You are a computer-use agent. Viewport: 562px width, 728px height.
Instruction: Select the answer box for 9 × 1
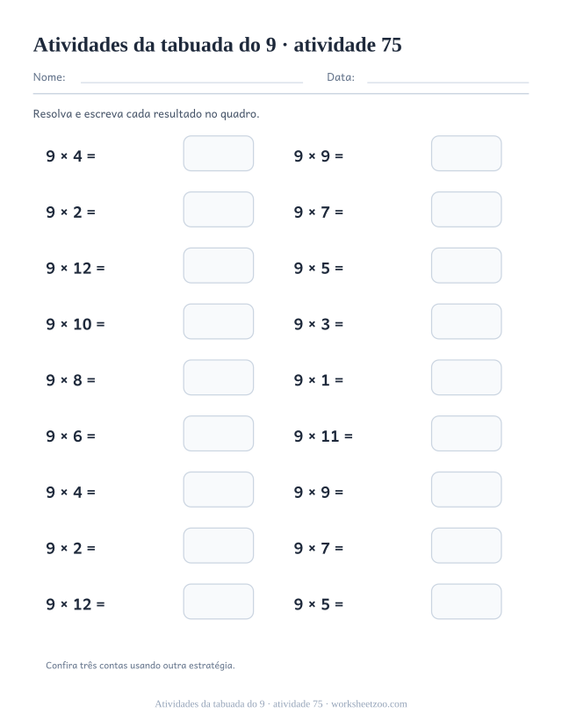466,378
